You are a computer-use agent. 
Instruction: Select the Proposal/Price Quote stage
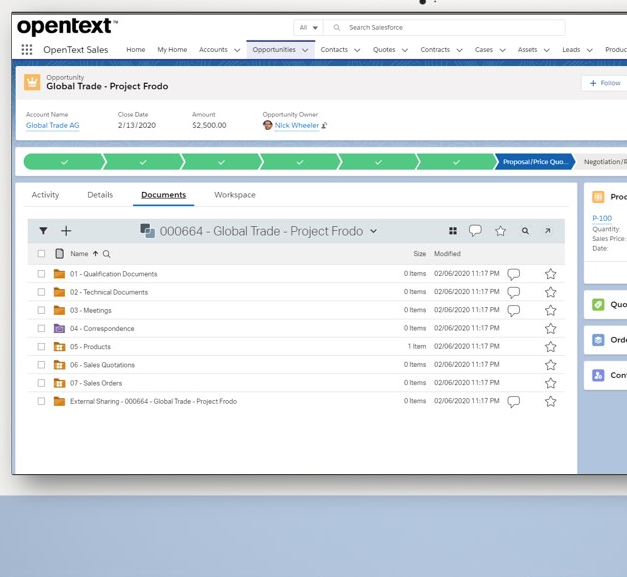(x=535, y=162)
